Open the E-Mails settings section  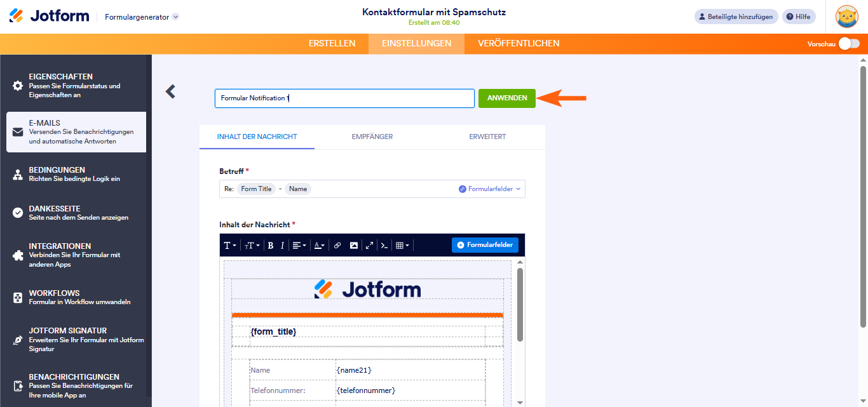point(76,131)
